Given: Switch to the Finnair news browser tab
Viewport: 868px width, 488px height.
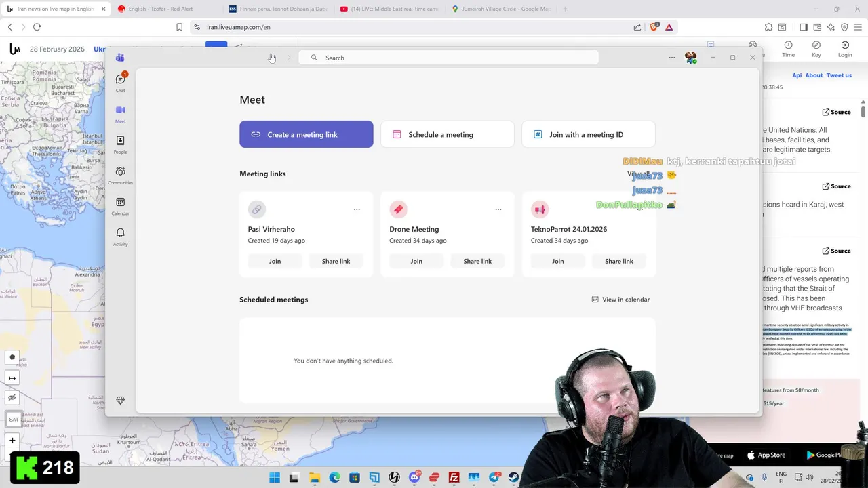Looking at the screenshot, I should click(277, 9).
